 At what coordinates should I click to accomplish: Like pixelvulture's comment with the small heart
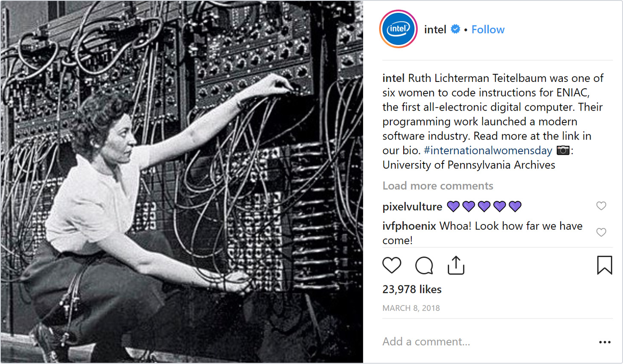pyautogui.click(x=601, y=206)
